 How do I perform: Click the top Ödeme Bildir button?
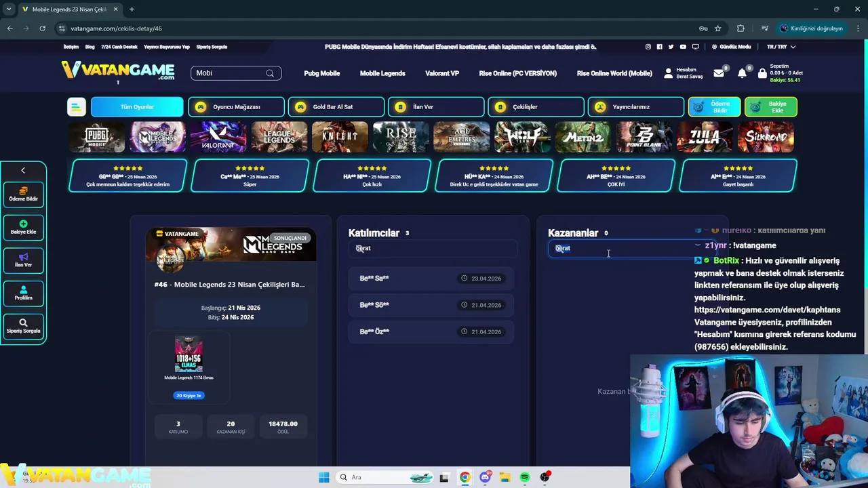(714, 107)
